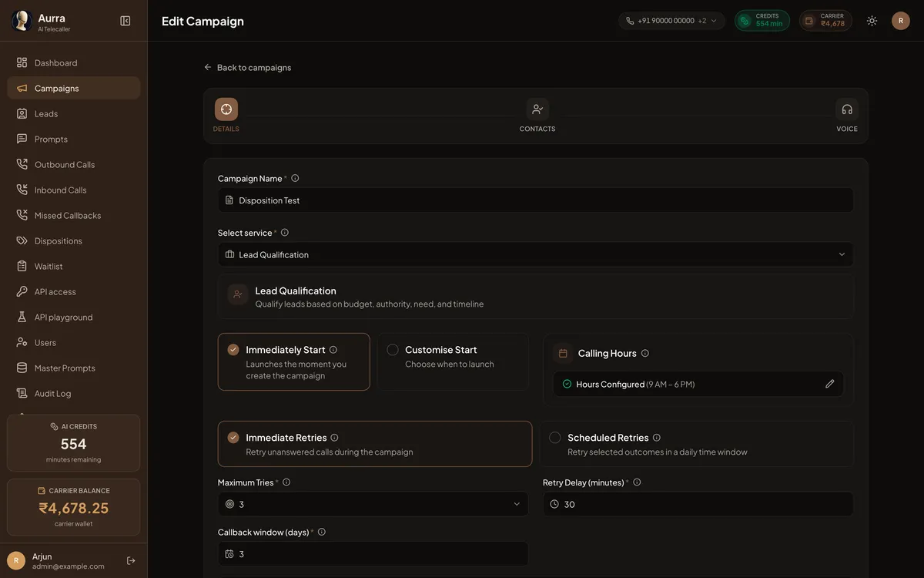
Task: Click the info icon next to Select service
Action: click(x=285, y=233)
